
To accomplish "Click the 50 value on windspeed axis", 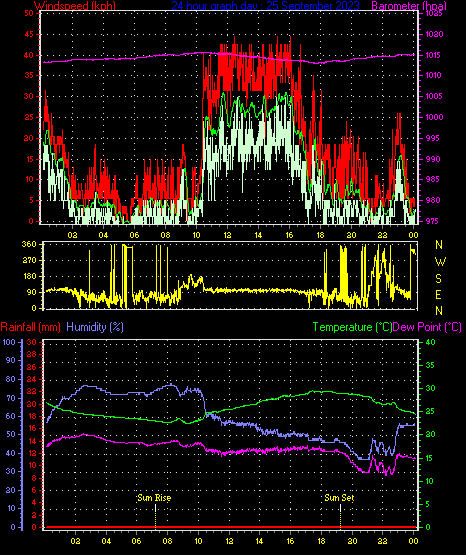I will tap(29, 13).
